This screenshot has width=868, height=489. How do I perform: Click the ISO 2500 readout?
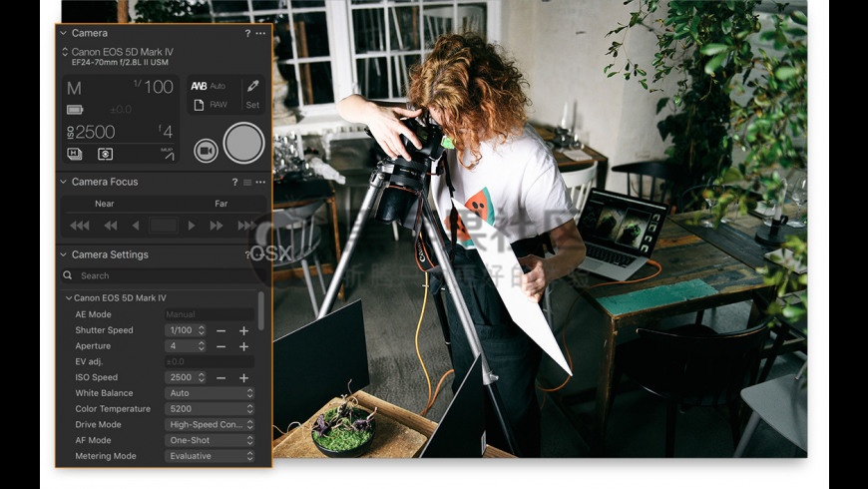pos(91,132)
